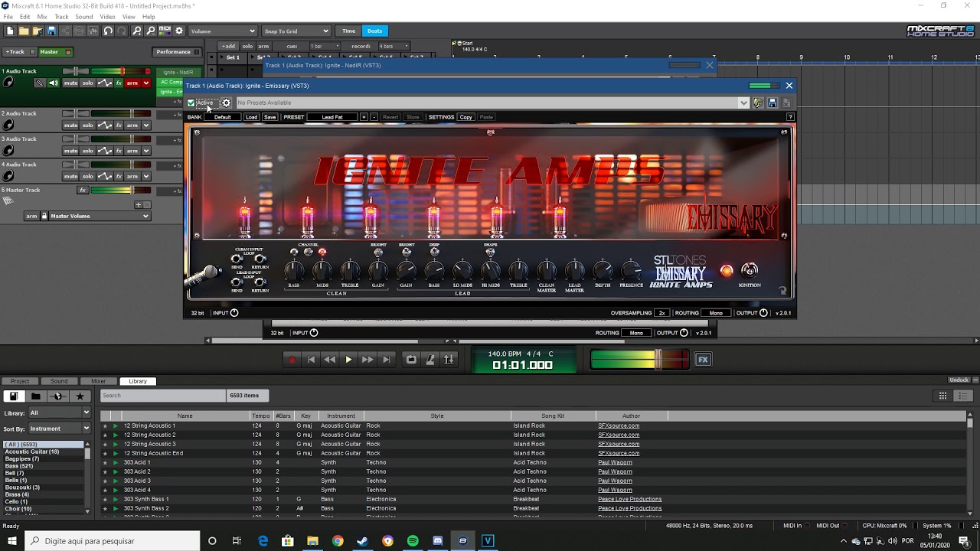This screenshot has height=551, width=980.
Task: Show library favorites with the star icon
Action: click(x=80, y=396)
